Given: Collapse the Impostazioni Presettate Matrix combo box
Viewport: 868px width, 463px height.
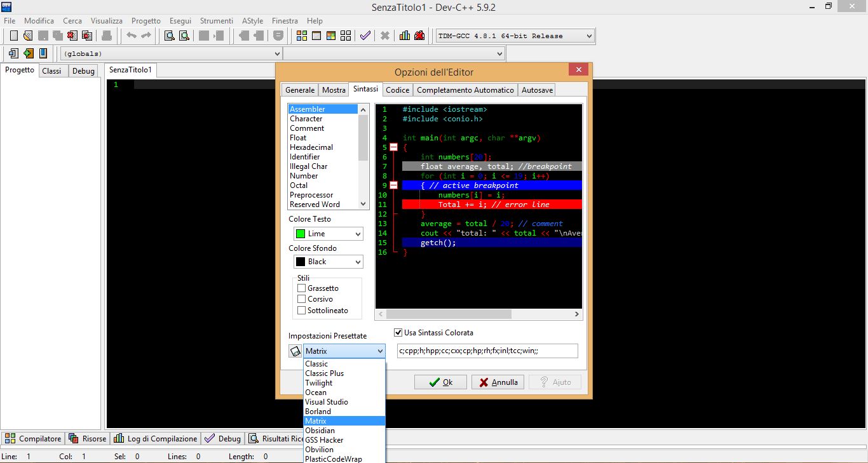Looking at the screenshot, I should (344, 351).
